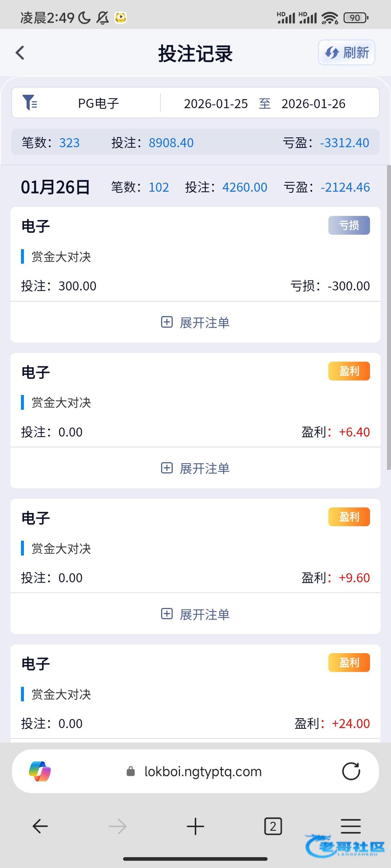Open the browser hamburger menu
Screen dimensions: 391x868
click(351, 826)
